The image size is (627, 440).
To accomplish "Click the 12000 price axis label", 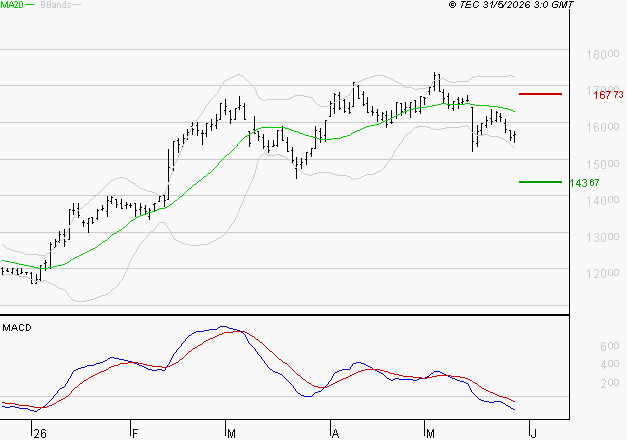I will [x=603, y=273].
